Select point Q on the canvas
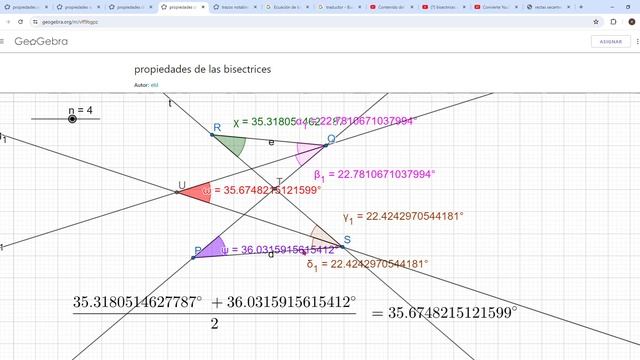This screenshot has height=360, width=640. coord(326,145)
